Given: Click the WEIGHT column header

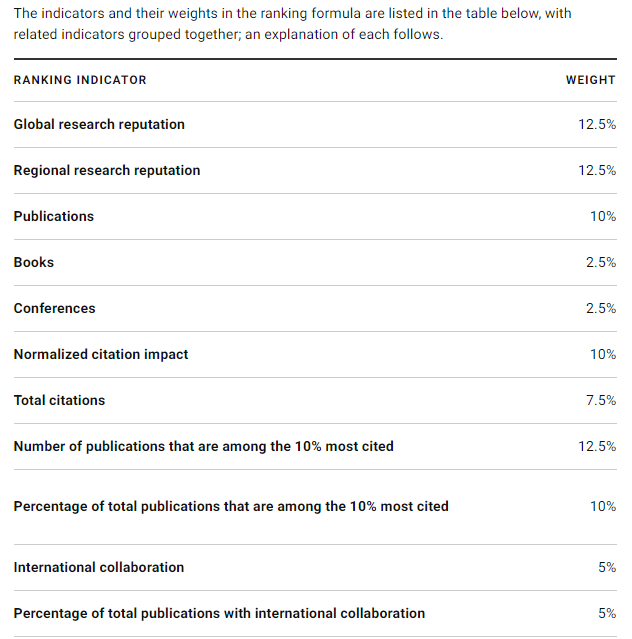Looking at the screenshot, I should tap(590, 80).
